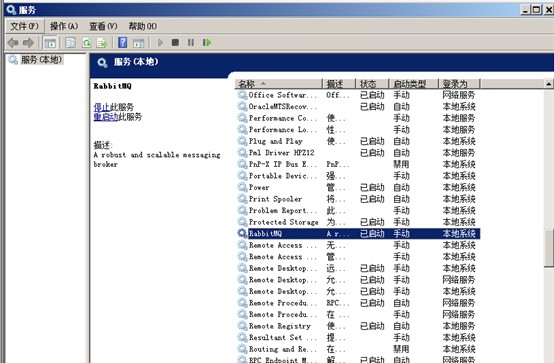Click the Back arrow toolbar icon

(x=13, y=43)
